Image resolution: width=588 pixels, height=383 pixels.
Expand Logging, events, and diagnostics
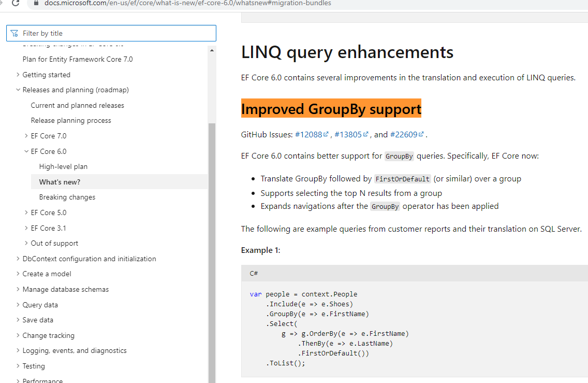(18, 351)
